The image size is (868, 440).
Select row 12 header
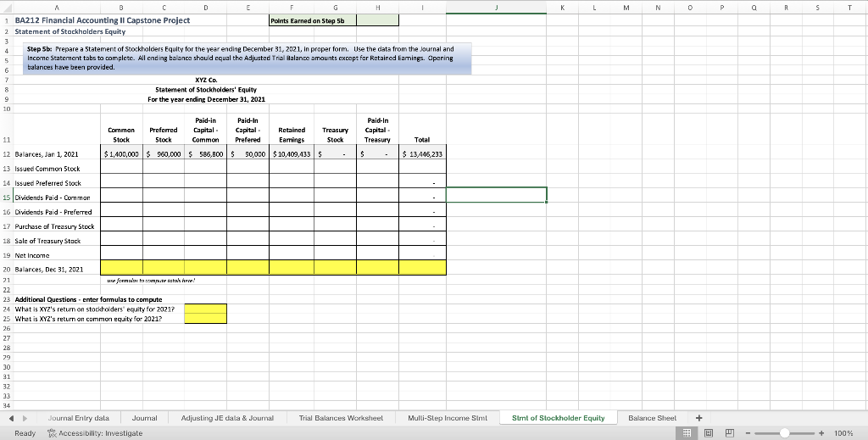point(7,153)
